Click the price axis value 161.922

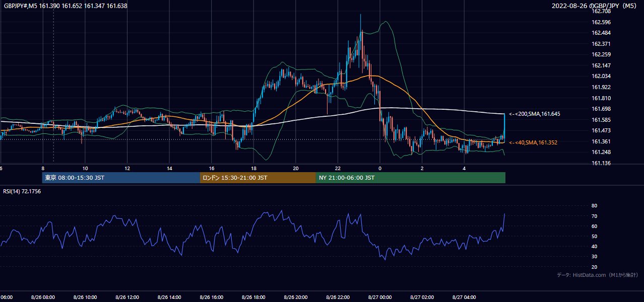601,87
